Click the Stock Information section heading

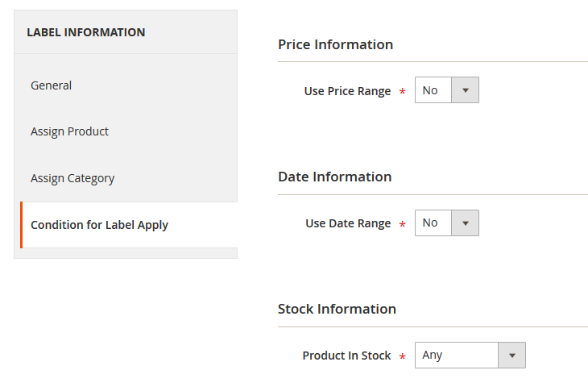[337, 309]
